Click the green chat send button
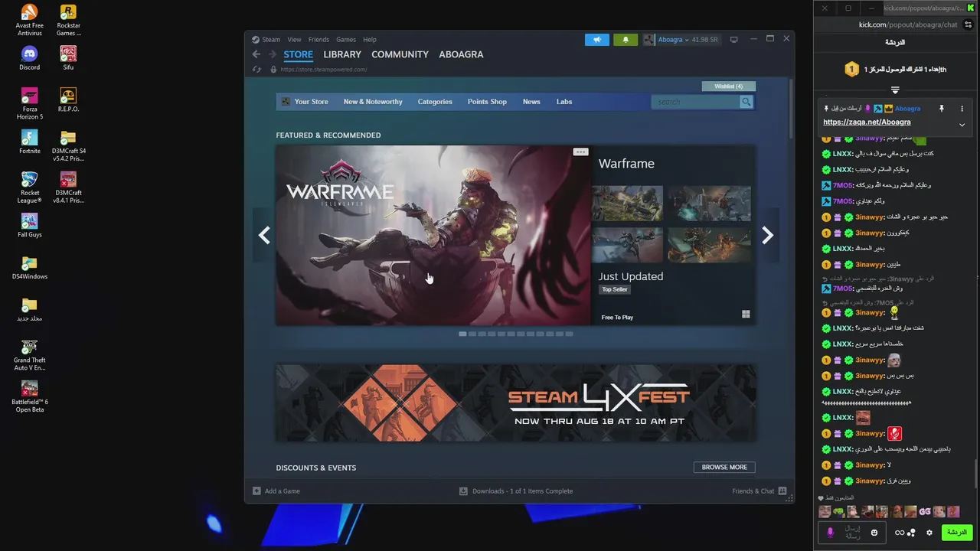The height and width of the screenshot is (551, 980). pos(957,533)
